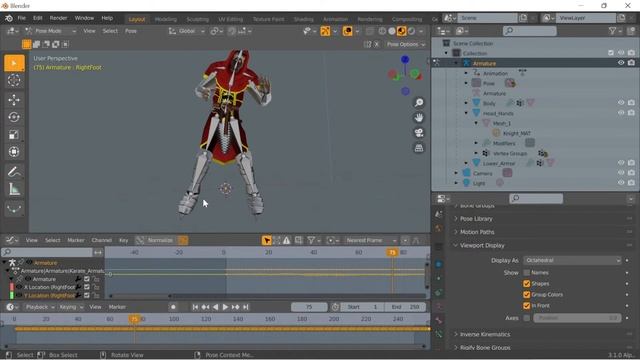Open the Window menu
The image size is (640, 360).
coord(84,18)
